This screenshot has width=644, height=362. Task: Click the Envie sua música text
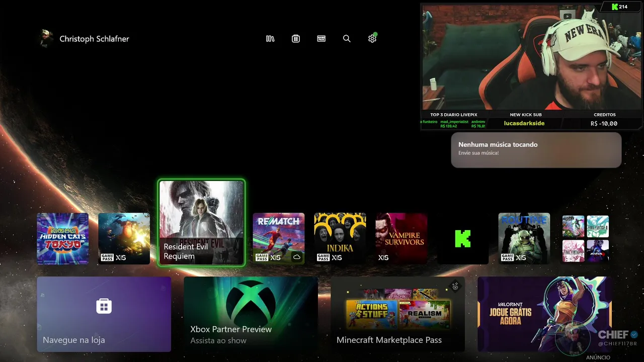tap(478, 152)
